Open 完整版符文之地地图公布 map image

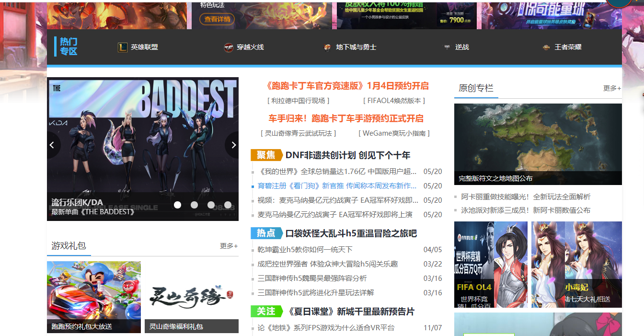(538, 144)
